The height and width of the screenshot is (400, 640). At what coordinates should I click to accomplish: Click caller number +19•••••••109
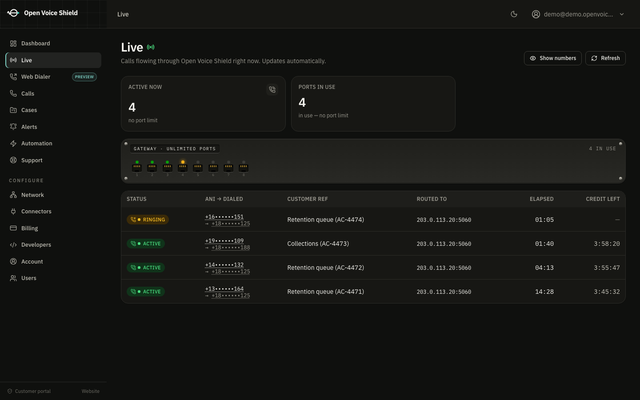224,241
